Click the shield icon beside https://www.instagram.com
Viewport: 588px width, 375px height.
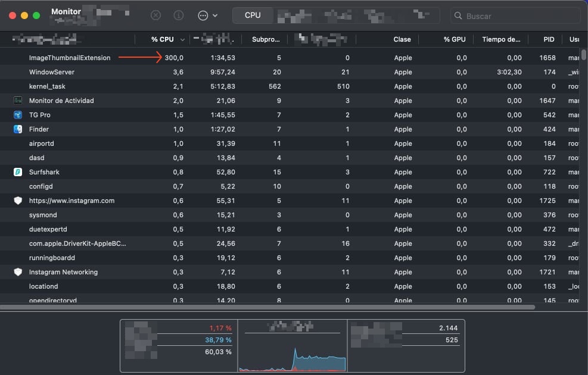18,201
